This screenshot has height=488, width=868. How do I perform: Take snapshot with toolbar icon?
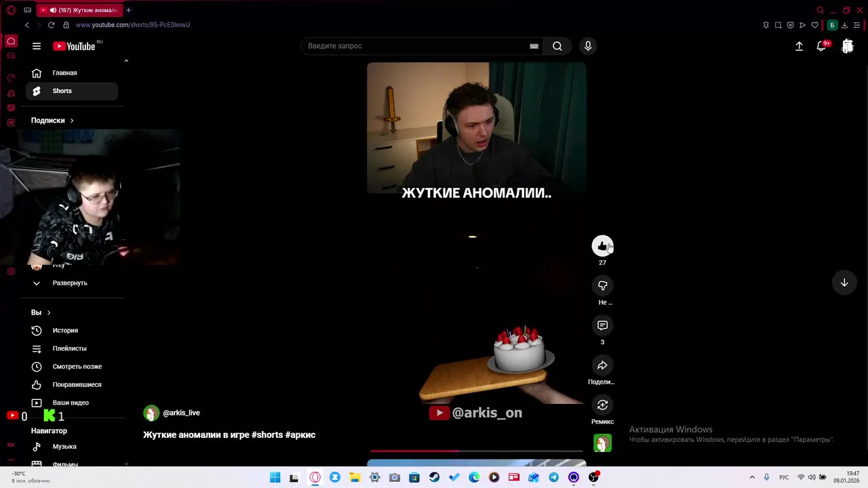click(778, 25)
